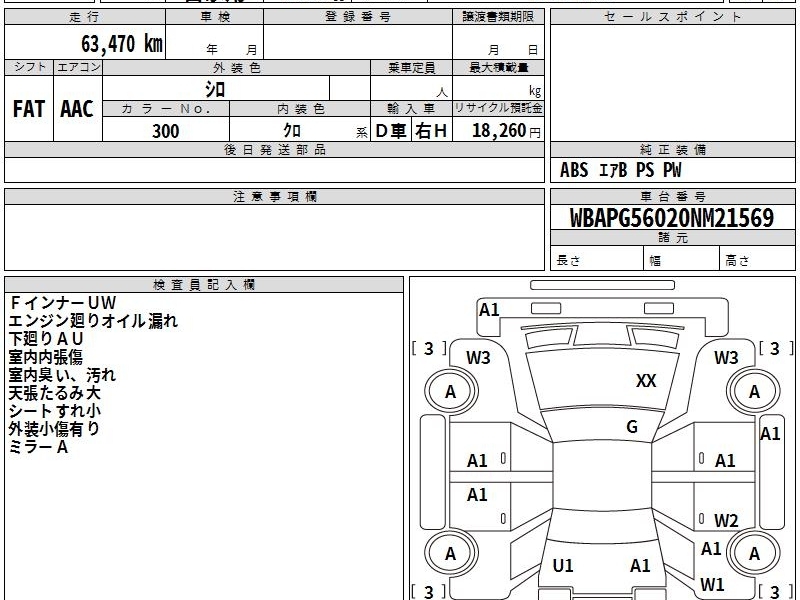Select the AAC air-conditioner value
This screenshot has height=600, width=800.
77,109
